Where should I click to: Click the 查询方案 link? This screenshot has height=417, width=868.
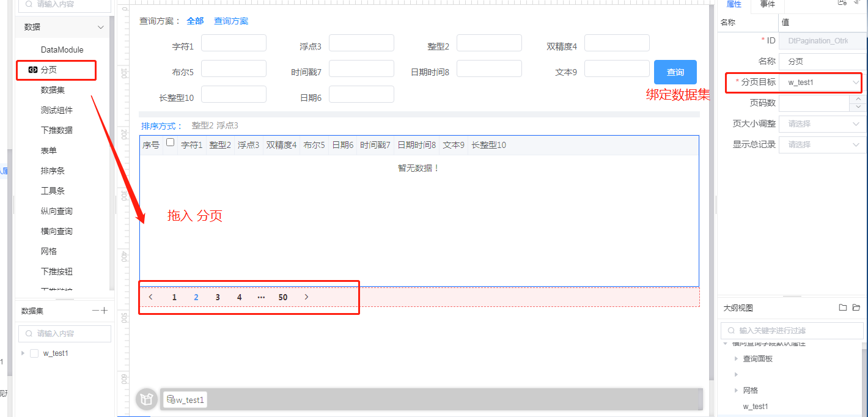tap(231, 21)
